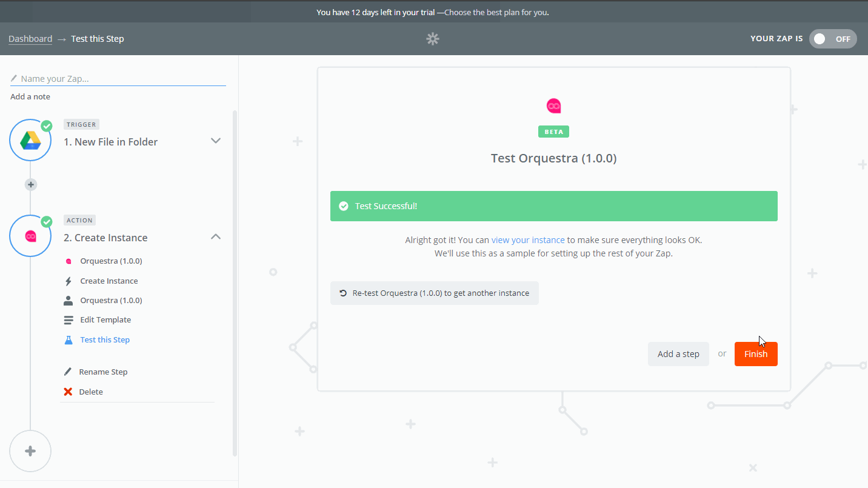Click the pencil icon next to Name your Zap

click(x=14, y=78)
